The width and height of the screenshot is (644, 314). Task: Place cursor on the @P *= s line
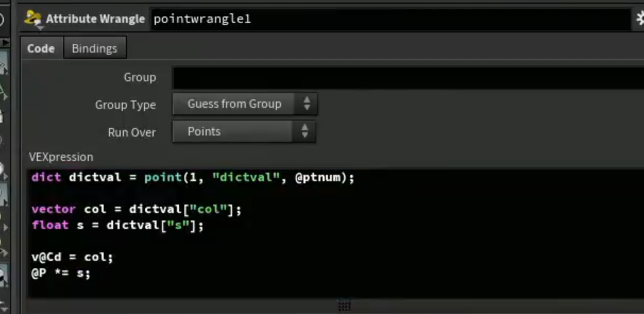(61, 274)
